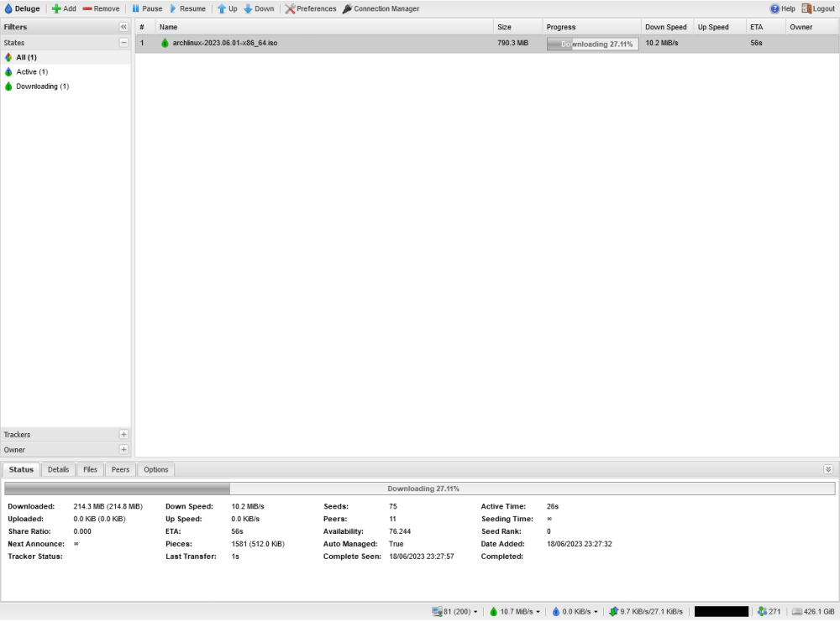The height and width of the screenshot is (622, 840).
Task: Sort by Size column header
Action: (517, 27)
